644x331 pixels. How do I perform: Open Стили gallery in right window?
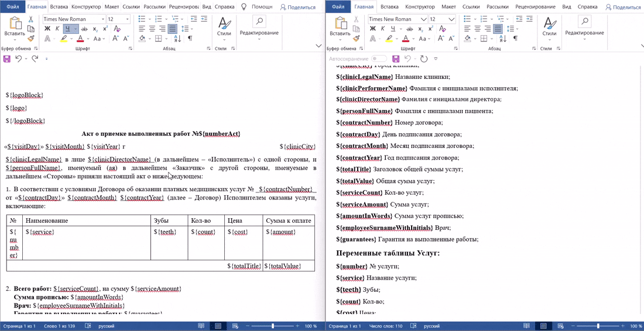click(x=549, y=28)
